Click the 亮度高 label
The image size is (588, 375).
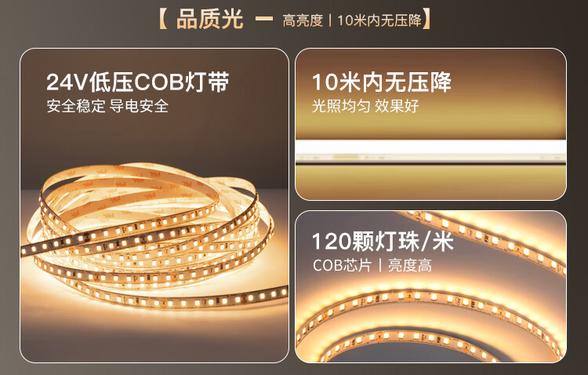tap(410, 265)
